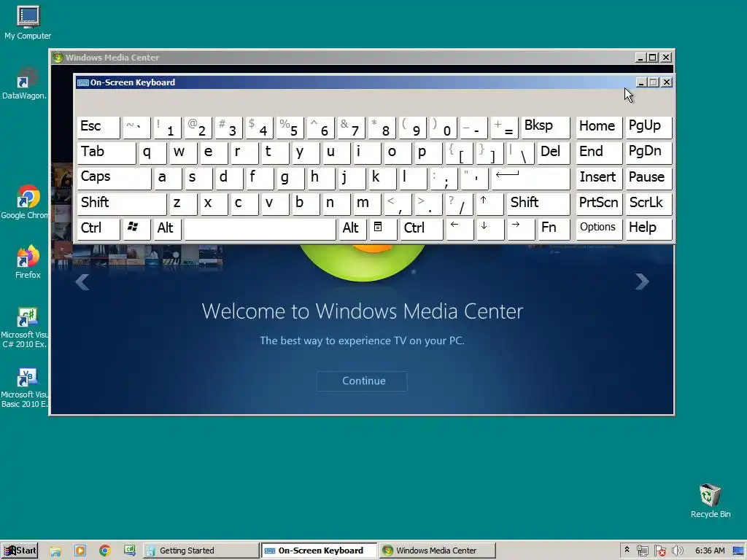
Task: Click Continue in Windows Media Center
Action: point(362,381)
